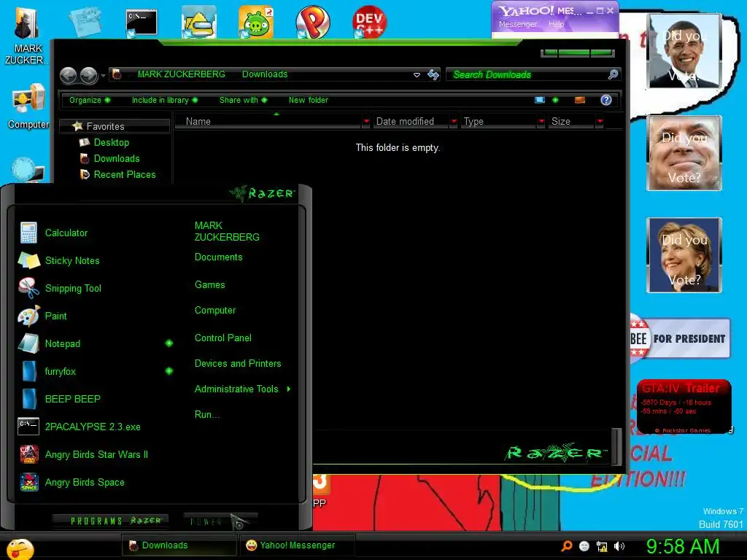Open the Computer desktop icon

point(28,106)
